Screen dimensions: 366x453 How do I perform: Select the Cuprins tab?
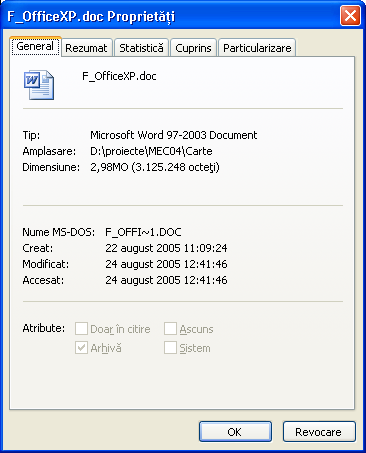click(193, 48)
